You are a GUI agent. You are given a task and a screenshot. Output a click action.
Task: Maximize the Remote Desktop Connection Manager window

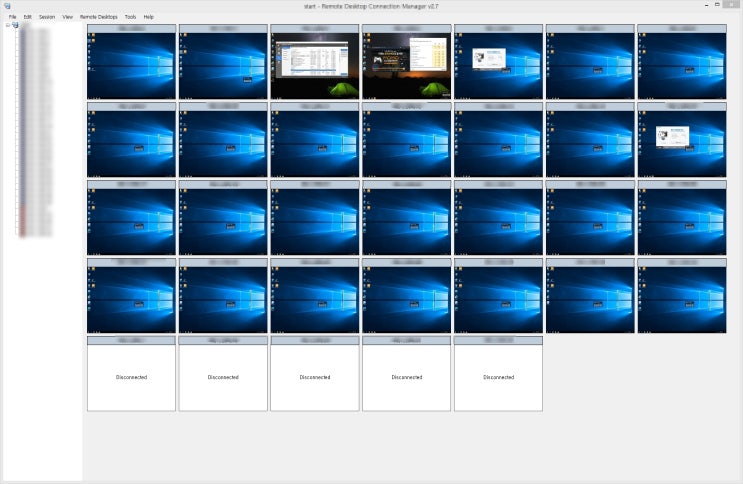coord(717,5)
